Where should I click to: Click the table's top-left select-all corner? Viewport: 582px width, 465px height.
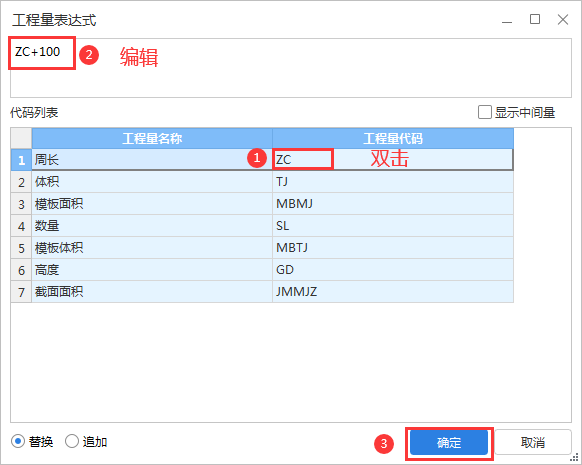(21, 138)
